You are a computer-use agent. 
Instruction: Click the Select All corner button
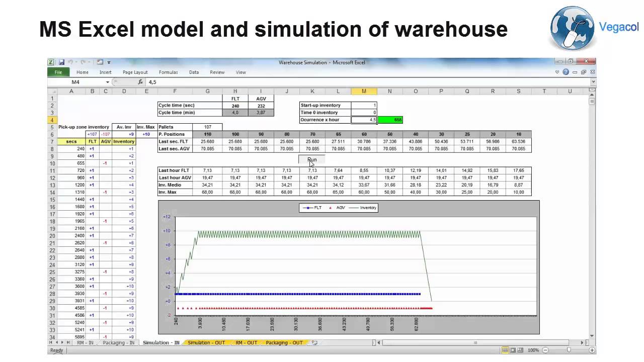(52, 91)
